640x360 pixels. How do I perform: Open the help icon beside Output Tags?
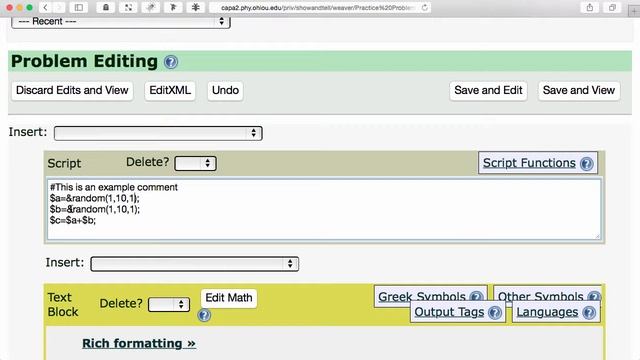tap(495, 313)
